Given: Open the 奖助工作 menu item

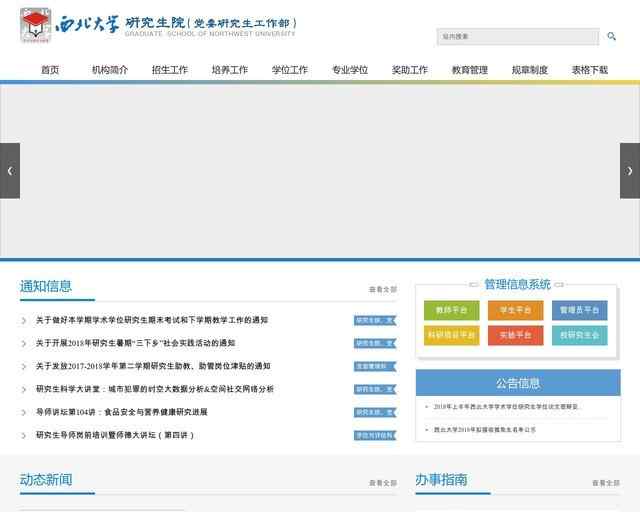Looking at the screenshot, I should tap(410, 70).
